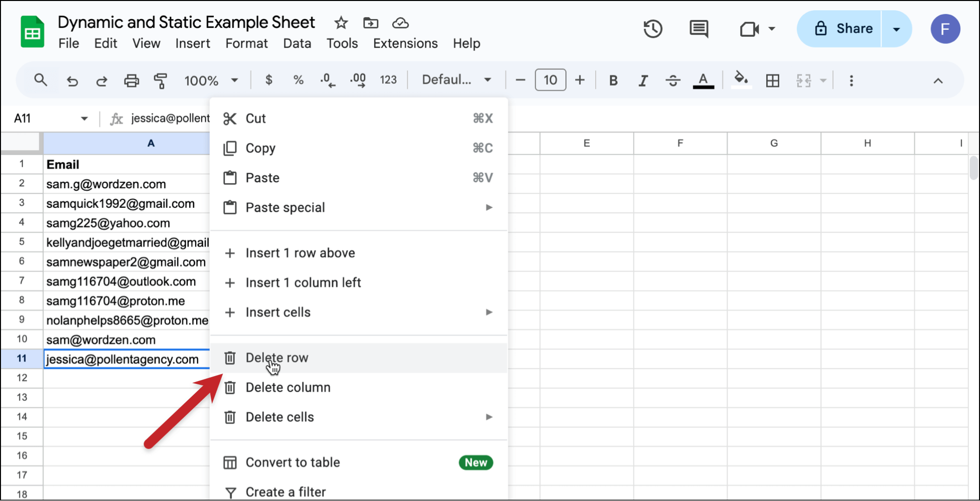This screenshot has width=980, height=501.
Task: Open version history clock icon
Action: pyautogui.click(x=653, y=29)
